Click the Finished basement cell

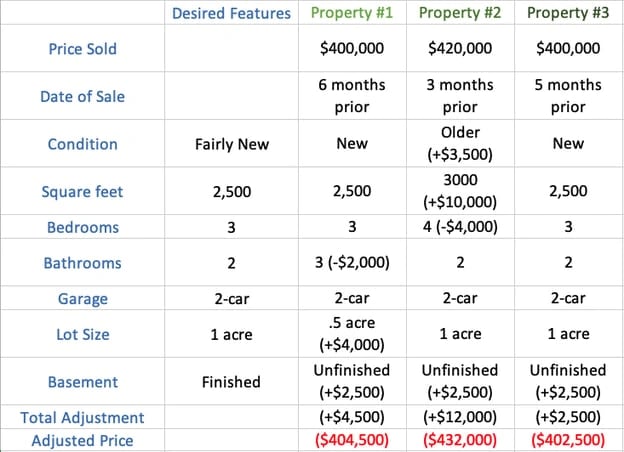click(x=231, y=382)
